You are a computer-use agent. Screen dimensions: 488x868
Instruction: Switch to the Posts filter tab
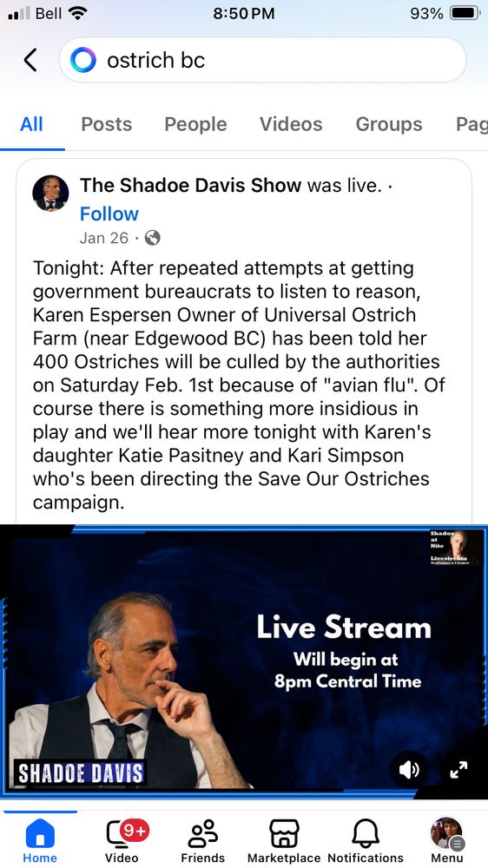(106, 124)
